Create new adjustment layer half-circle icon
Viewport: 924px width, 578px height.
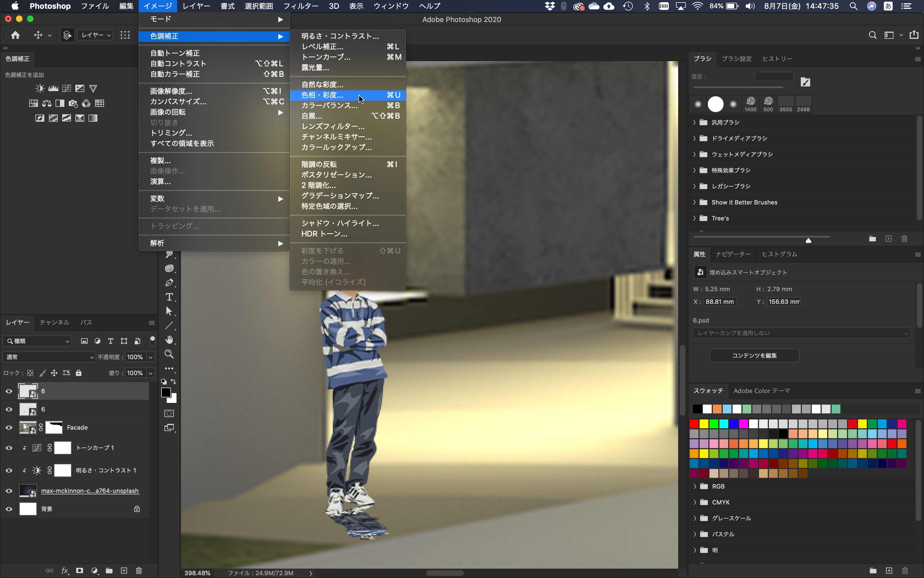[94, 571]
